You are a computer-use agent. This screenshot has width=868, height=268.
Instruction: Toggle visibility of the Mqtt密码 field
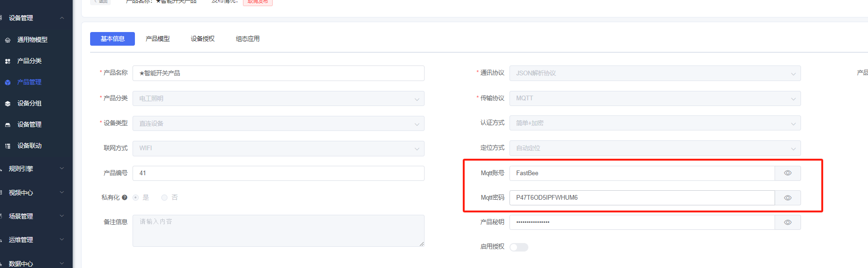point(787,198)
